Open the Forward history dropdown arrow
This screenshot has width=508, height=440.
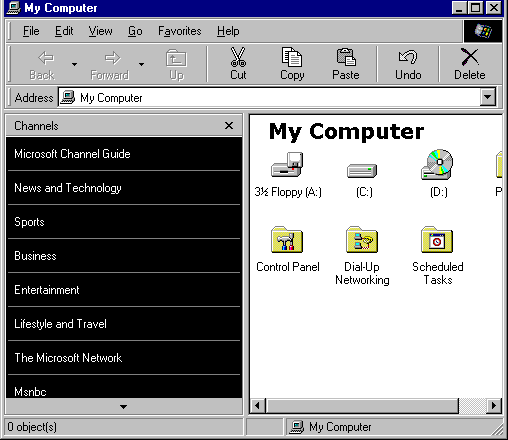click(141, 64)
